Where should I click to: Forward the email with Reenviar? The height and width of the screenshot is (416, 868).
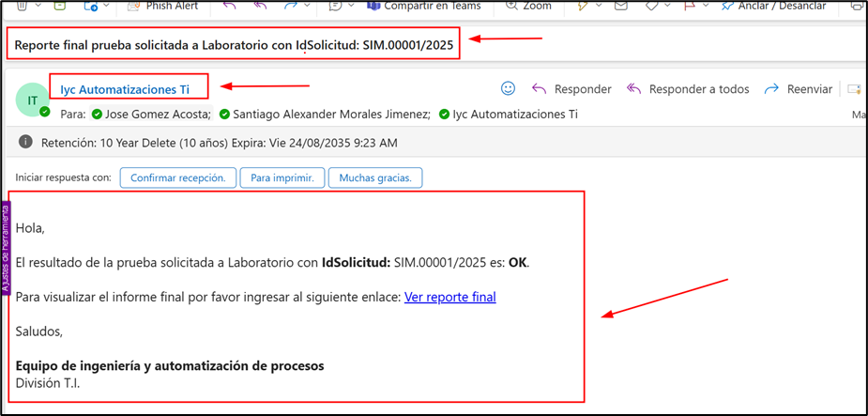799,89
